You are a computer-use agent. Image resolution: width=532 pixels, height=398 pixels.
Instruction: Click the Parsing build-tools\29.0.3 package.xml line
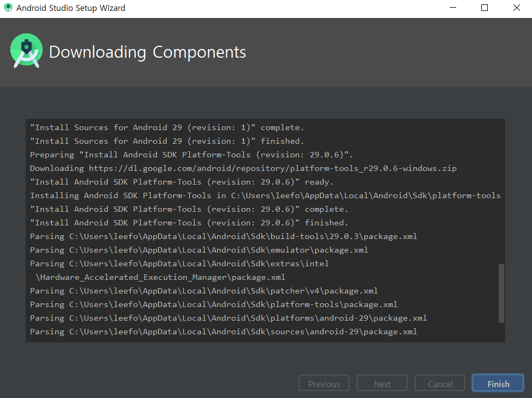click(223, 236)
